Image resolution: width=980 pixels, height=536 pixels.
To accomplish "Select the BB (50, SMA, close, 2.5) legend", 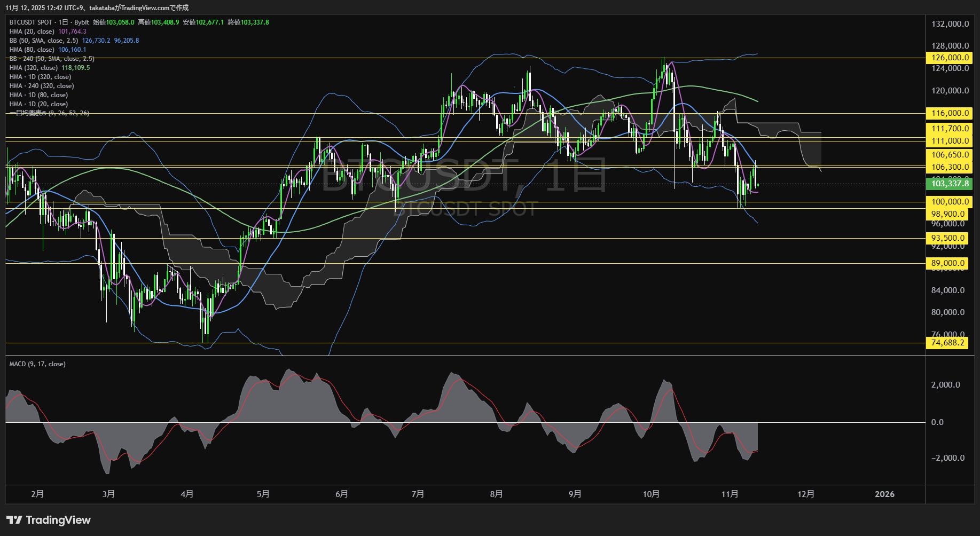I will tap(44, 41).
